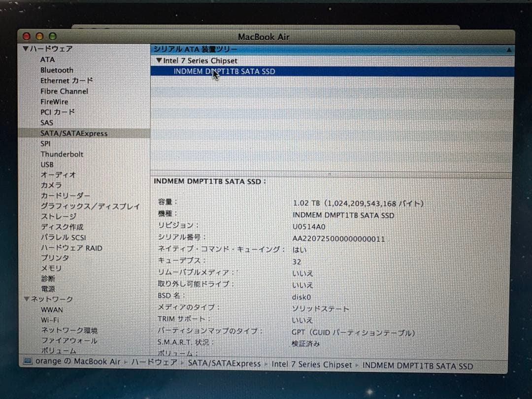
Task: Open パラレル SCSI sidebar entry
Action: (x=64, y=237)
